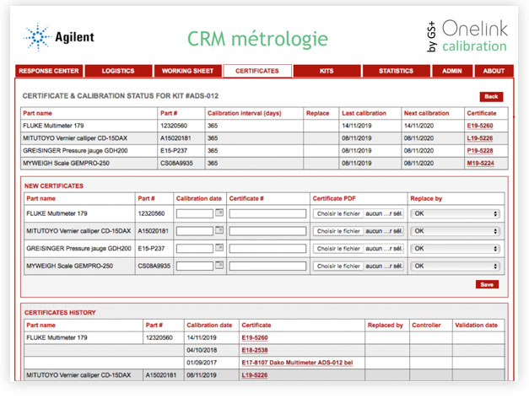Open calendar picker for FLUKE Multimeter 179 row

(219, 213)
